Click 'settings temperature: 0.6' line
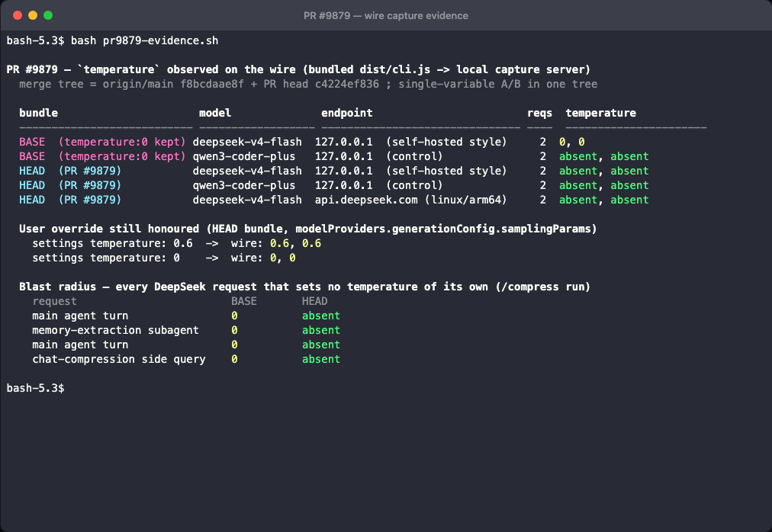Screen dimensions: 772x532 pyautogui.click(x=112, y=244)
